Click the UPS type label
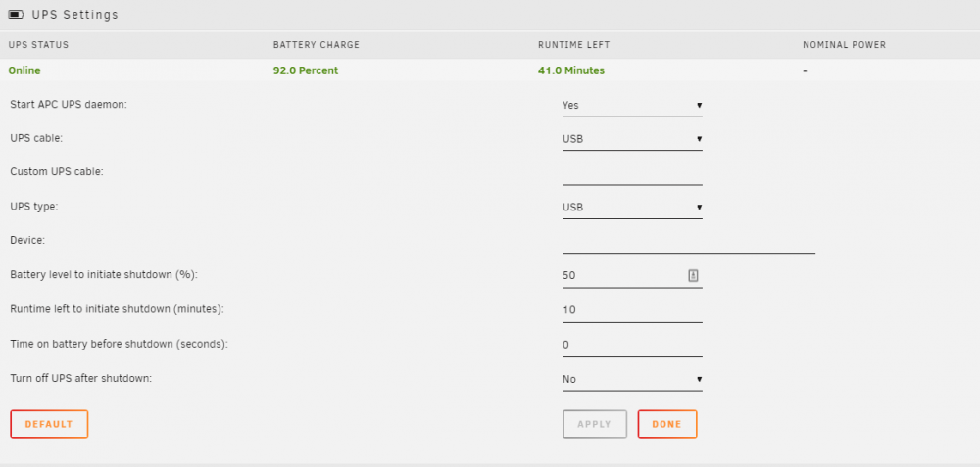This screenshot has width=980, height=467. 34,206
